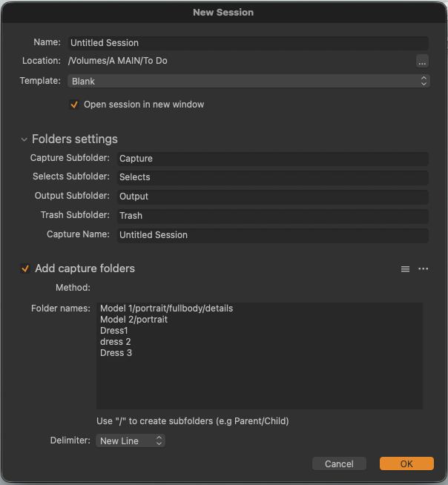Open the capture folders list menu icon

405,269
